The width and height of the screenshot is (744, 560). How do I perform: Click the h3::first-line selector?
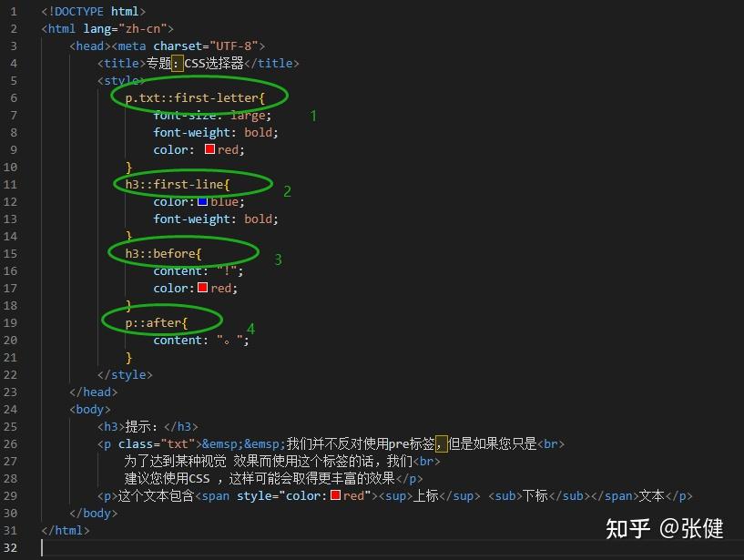174,185
